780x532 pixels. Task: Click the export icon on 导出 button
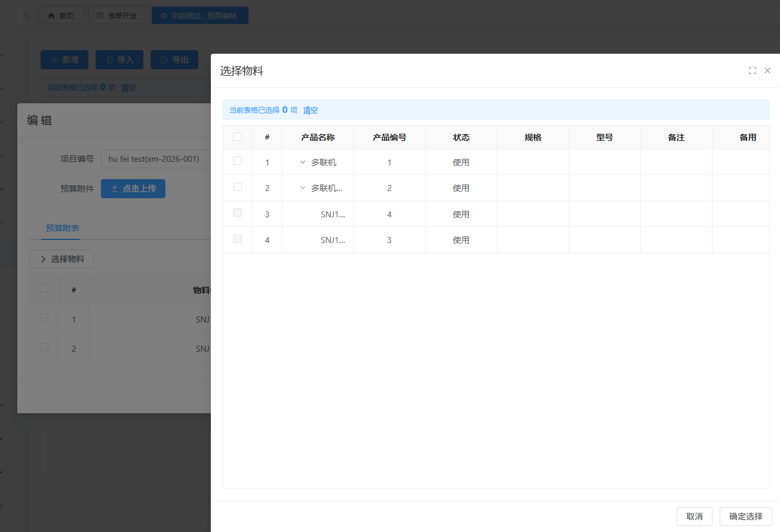point(164,60)
